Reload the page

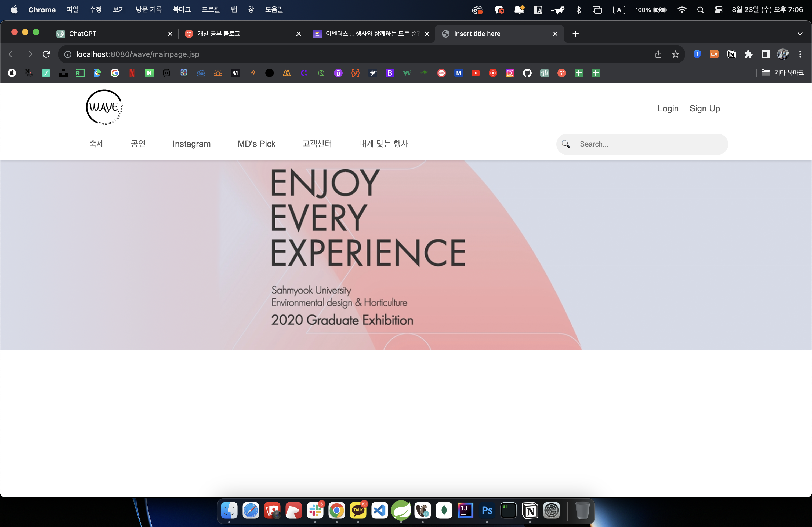pyautogui.click(x=46, y=54)
